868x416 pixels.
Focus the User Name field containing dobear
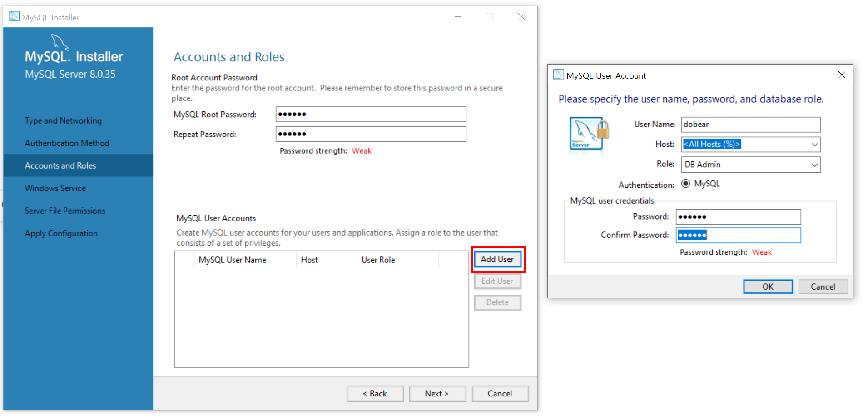[751, 125]
